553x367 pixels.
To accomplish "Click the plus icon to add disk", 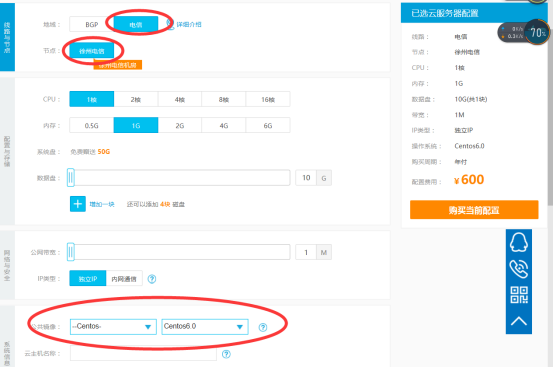I will point(78,204).
